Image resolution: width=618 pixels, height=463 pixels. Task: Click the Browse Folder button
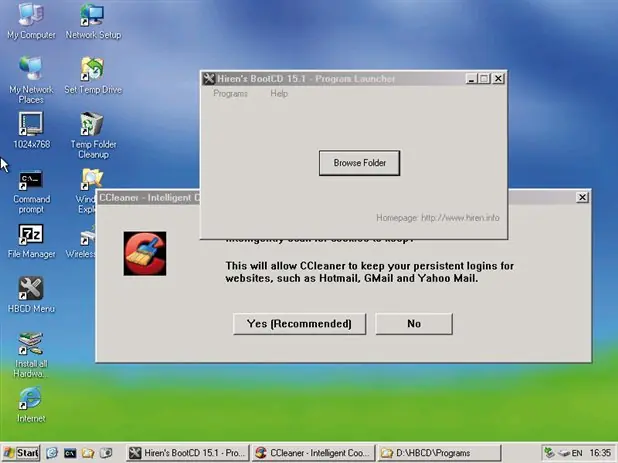pyautogui.click(x=359, y=163)
